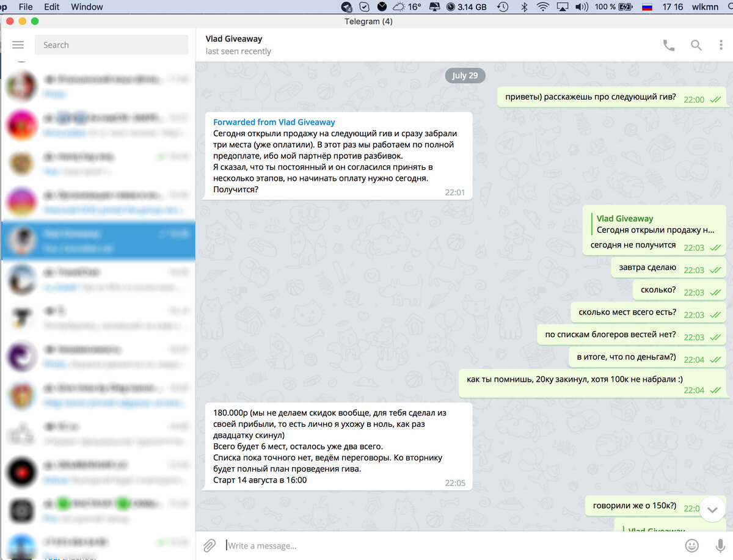The height and width of the screenshot is (560, 733).
Task: Click the battery 100 % status
Action: tap(614, 7)
